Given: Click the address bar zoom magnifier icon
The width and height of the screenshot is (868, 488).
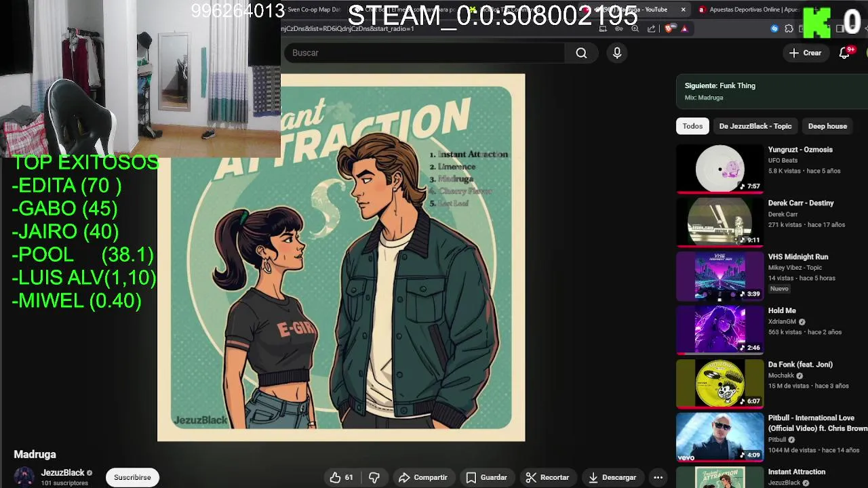Looking at the screenshot, I should (x=635, y=28).
